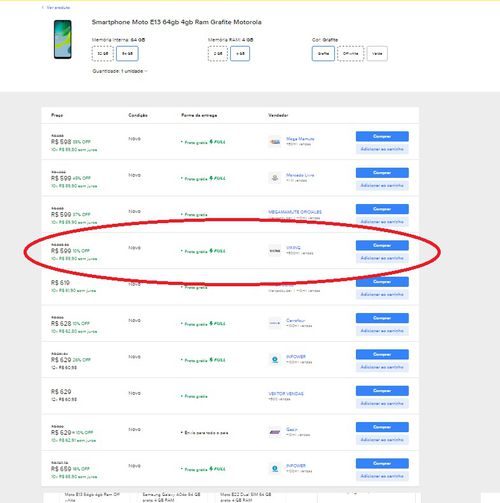Viewport: 500px width, 503px height.
Task: Pick the Grafite color option
Action: pyautogui.click(x=323, y=53)
